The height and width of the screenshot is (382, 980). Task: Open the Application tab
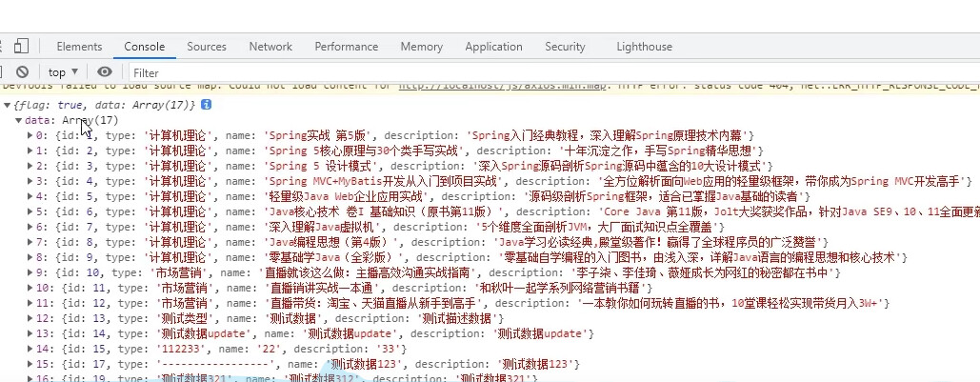click(493, 47)
